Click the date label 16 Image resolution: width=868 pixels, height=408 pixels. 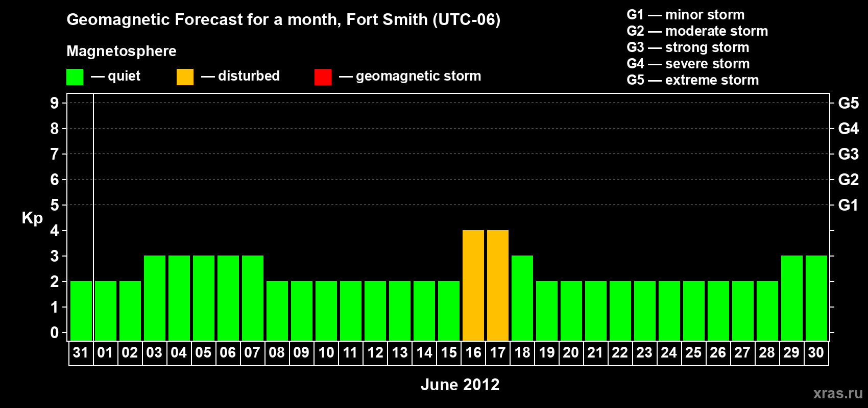click(x=473, y=352)
